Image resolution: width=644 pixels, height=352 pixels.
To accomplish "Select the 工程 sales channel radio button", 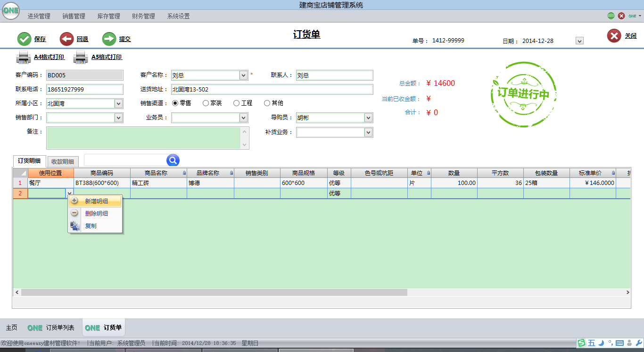I will click(236, 103).
